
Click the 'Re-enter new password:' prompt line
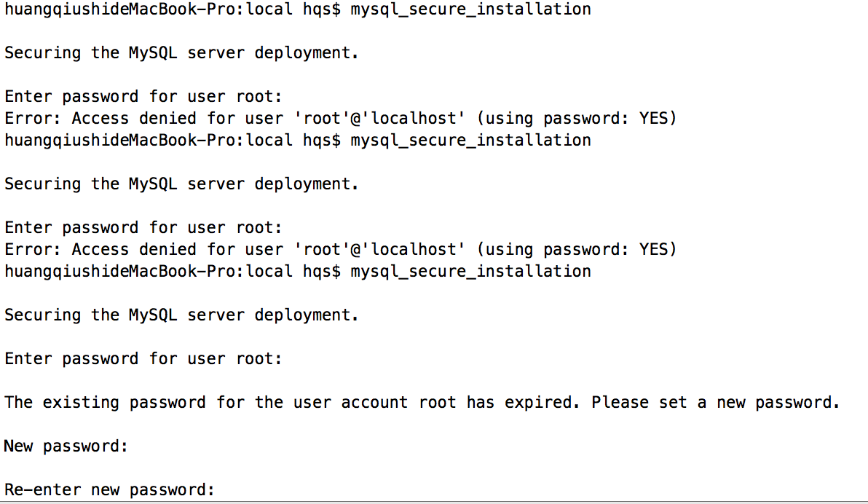109,489
